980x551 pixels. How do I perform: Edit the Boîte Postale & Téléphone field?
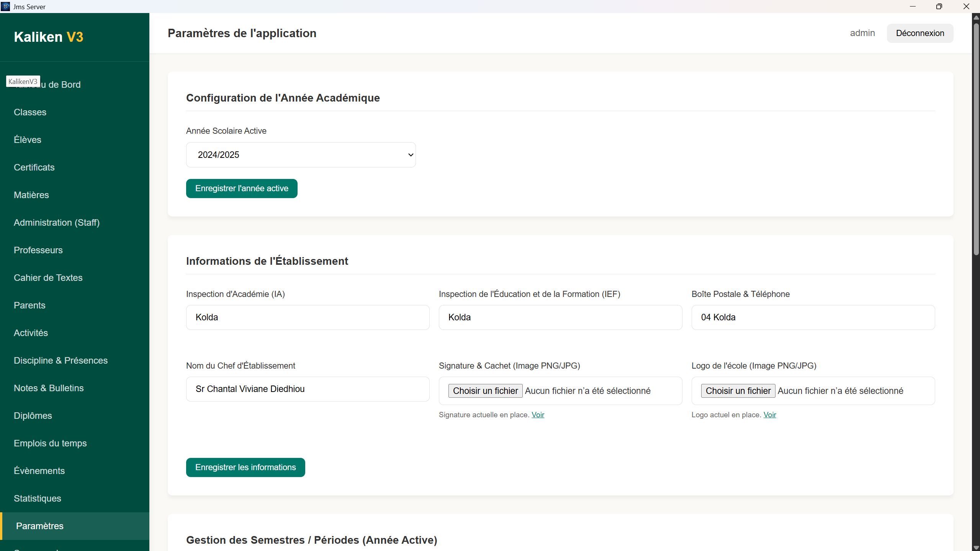click(813, 317)
